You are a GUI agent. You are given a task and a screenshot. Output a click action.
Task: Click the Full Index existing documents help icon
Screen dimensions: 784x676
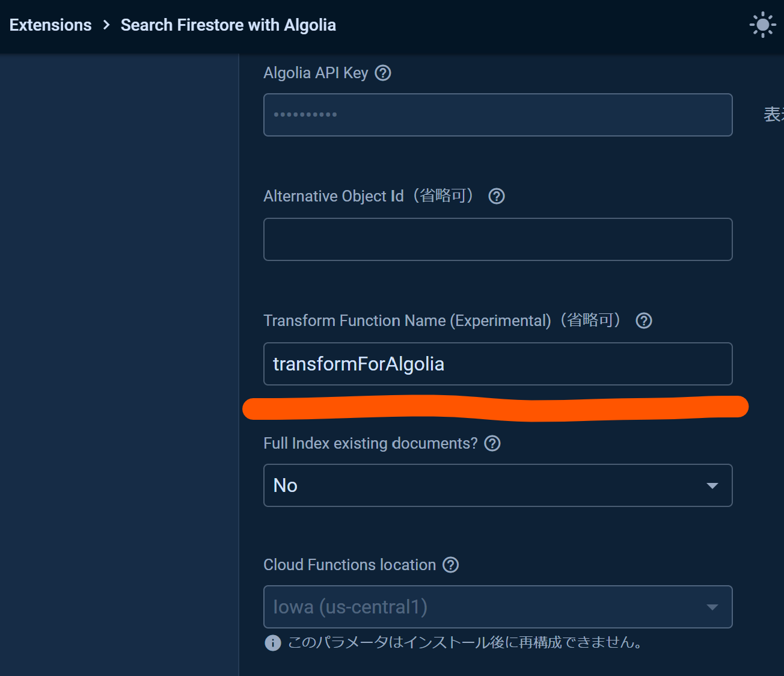[x=492, y=443]
